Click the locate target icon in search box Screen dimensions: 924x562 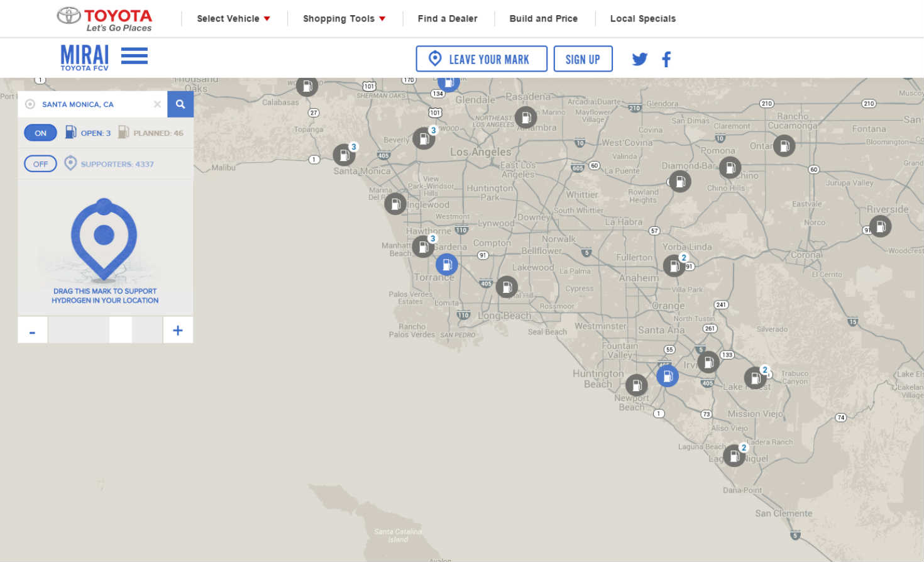(x=30, y=104)
